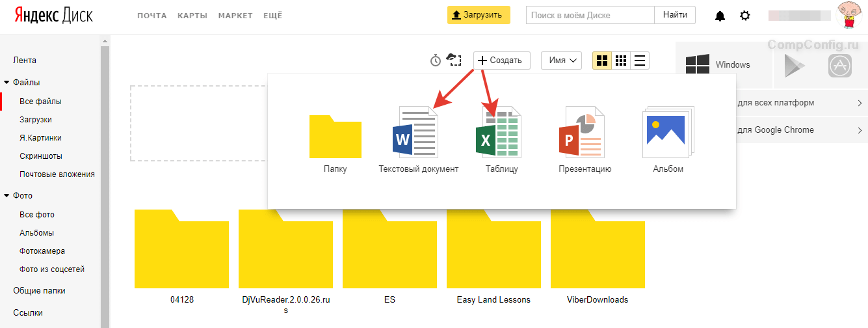Select the screenshot capture icon
Viewport: 868px width, 328px height.
coord(454,60)
